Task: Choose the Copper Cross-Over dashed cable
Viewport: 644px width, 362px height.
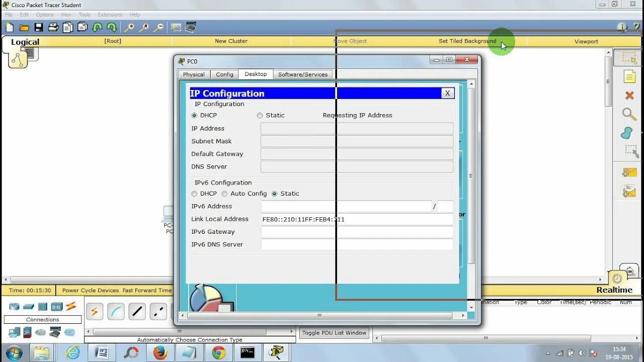Action: 158,312
